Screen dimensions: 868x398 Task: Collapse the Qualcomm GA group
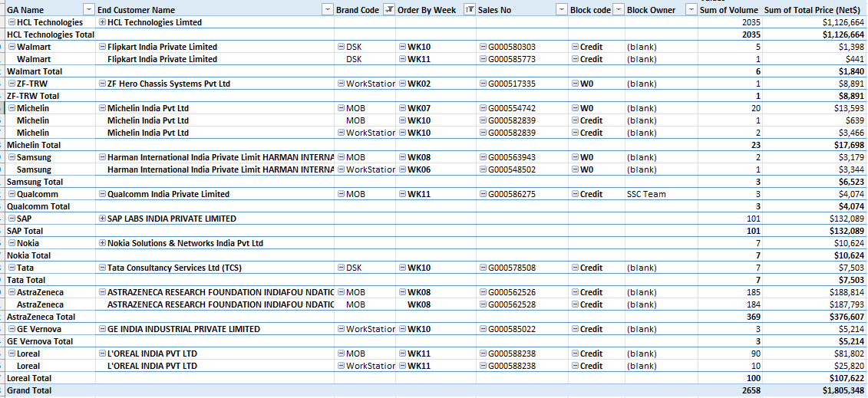click(x=12, y=194)
